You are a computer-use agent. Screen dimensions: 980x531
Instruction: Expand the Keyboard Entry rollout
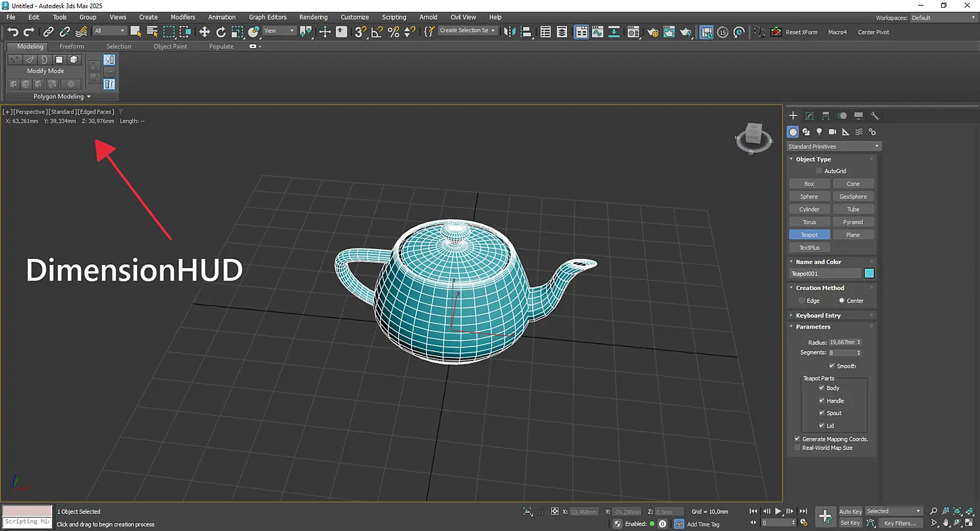pyautogui.click(x=831, y=316)
